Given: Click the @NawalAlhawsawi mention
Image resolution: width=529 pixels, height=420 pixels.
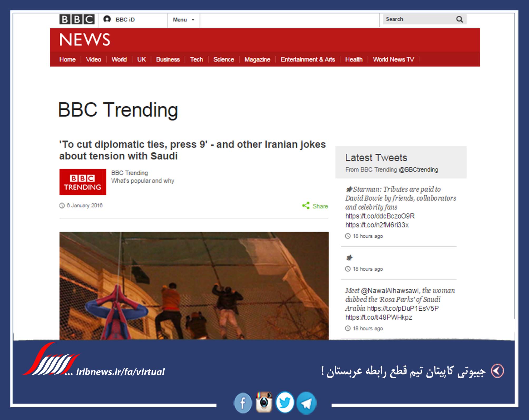Looking at the screenshot, I should [x=390, y=291].
